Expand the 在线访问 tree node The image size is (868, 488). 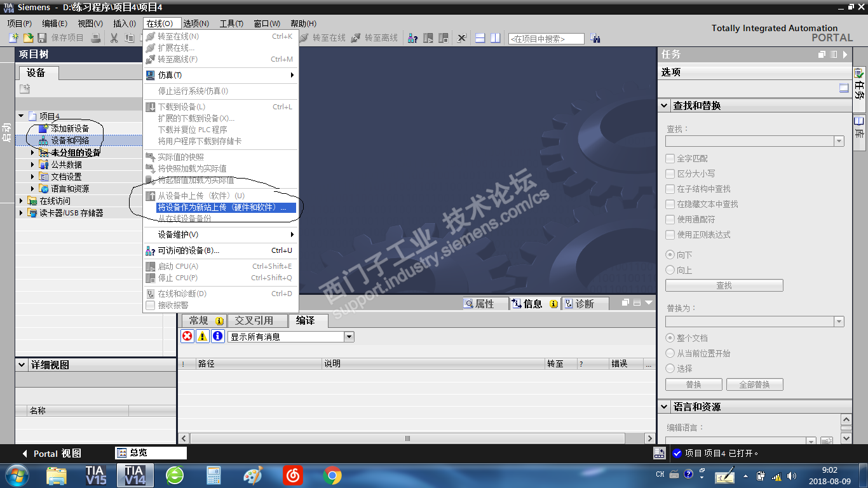[x=21, y=201]
